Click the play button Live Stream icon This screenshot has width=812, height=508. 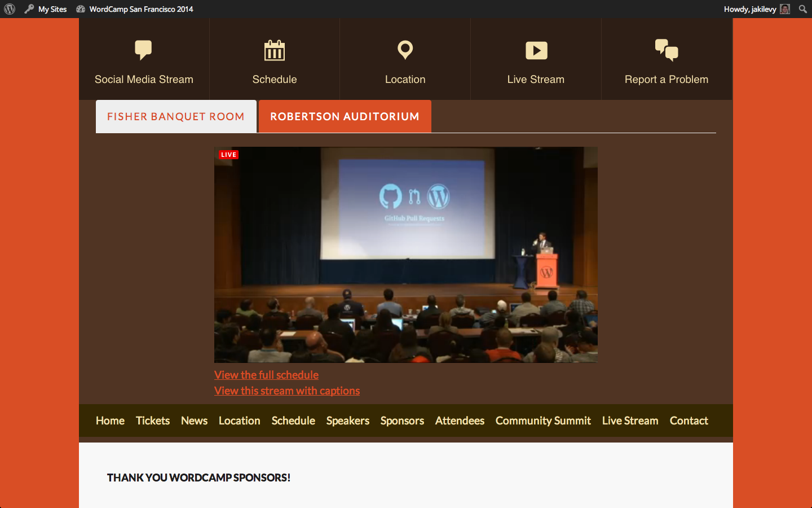tap(536, 50)
